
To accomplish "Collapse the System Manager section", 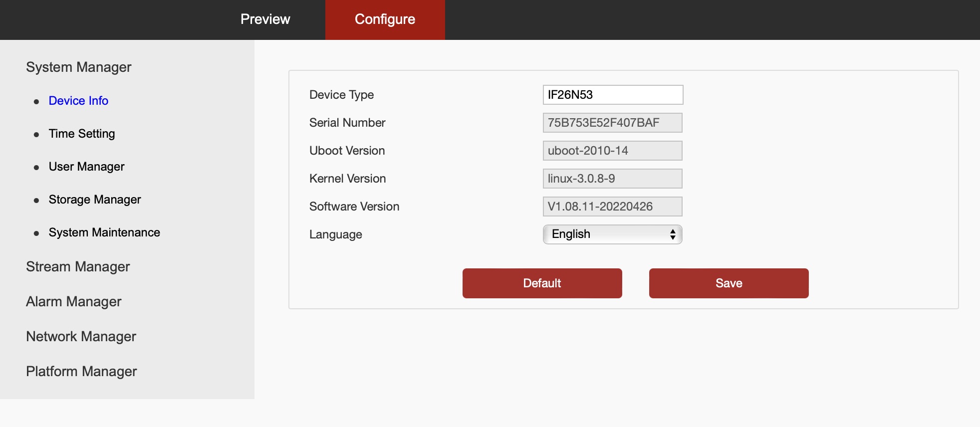I will [x=78, y=67].
